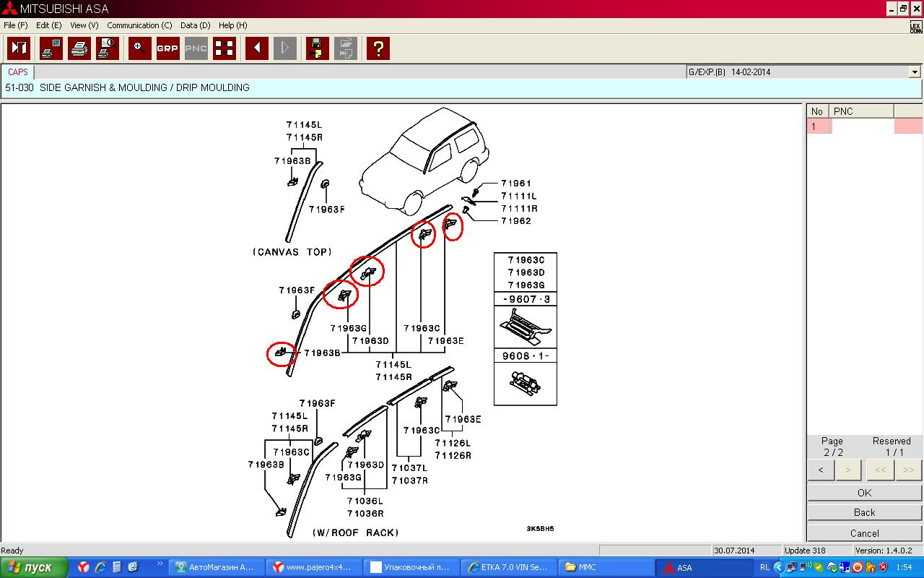The image size is (924, 578).
Task: Expand the G/EXP.(B) catalog dropdown
Action: point(915,72)
